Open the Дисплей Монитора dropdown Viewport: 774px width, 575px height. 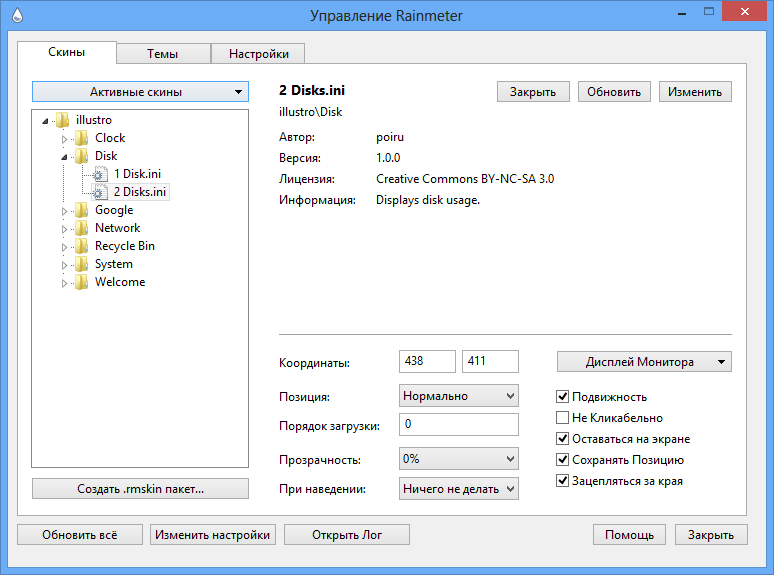644,362
